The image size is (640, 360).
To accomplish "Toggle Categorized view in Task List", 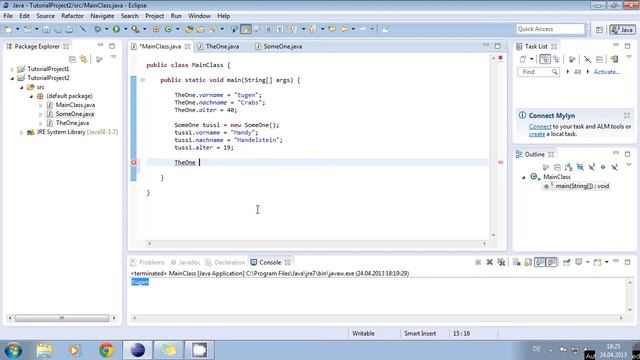I will pos(545,60).
